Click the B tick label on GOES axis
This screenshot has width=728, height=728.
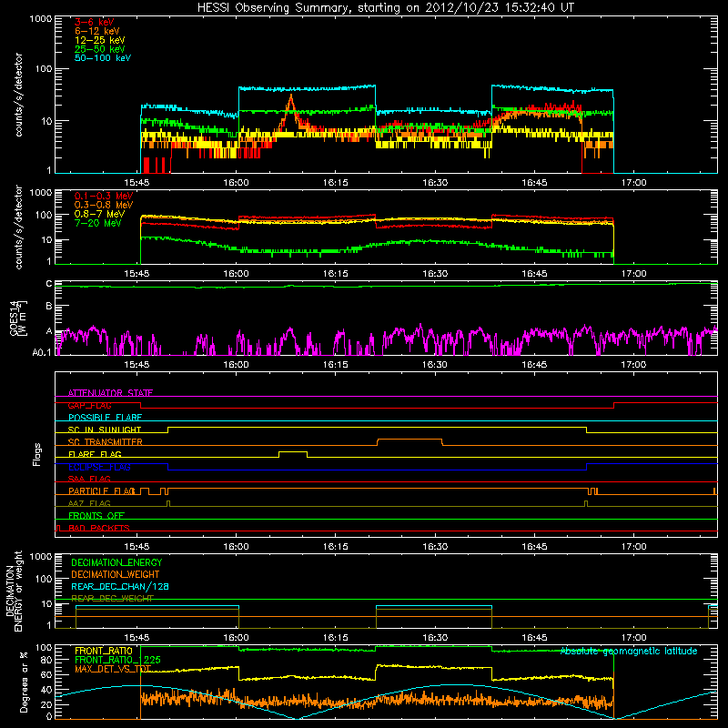point(49,307)
